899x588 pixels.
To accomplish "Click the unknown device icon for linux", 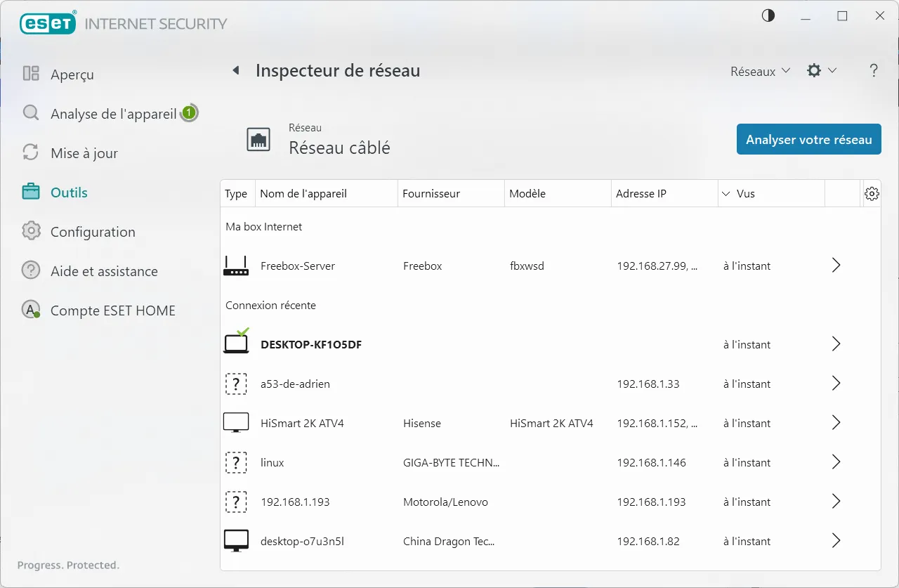I will tap(236, 462).
